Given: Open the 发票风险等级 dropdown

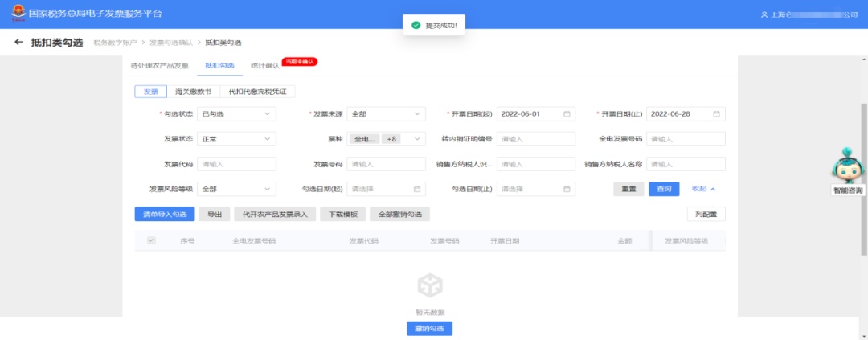Looking at the screenshot, I should 236,189.
